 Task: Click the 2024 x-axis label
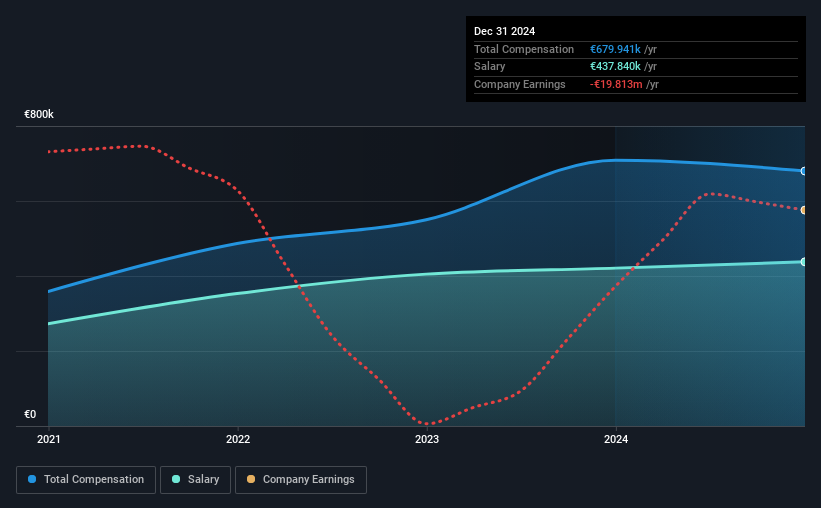tap(616, 439)
